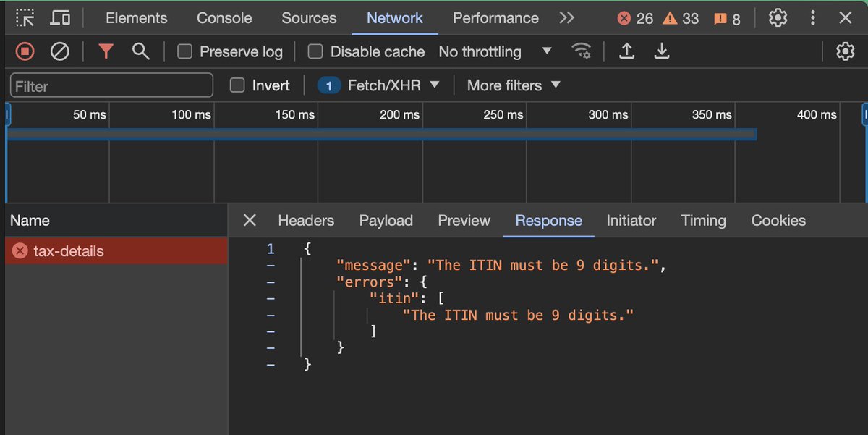Open the Headers tab

(306, 220)
